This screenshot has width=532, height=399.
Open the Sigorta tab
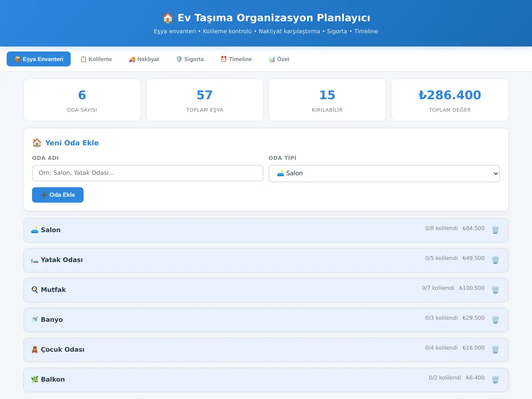click(190, 59)
